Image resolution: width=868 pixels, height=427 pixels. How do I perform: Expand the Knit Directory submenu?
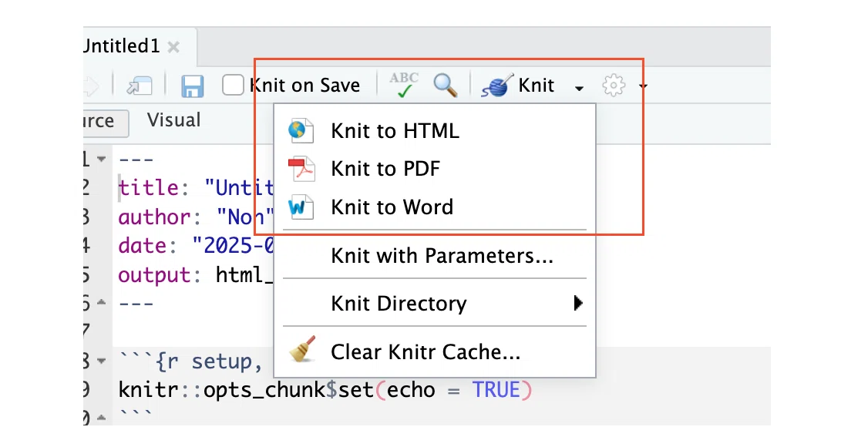point(435,304)
